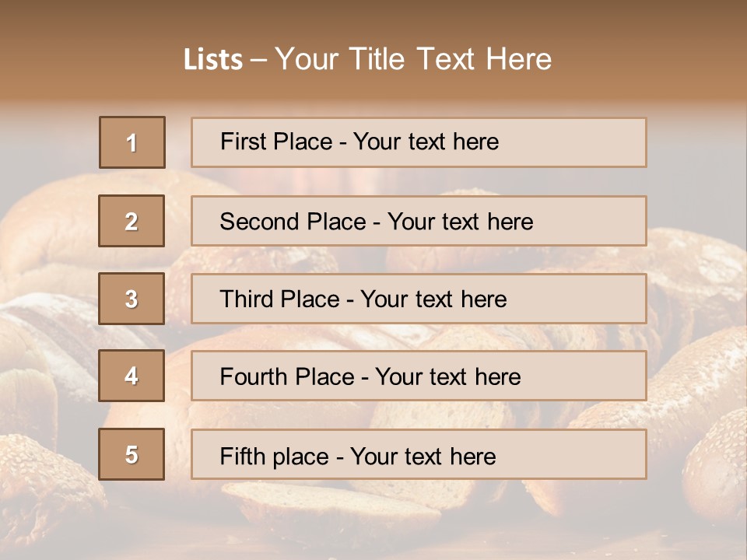
Task: Select the "Your Title Text Here" heading text
Action: (x=413, y=59)
